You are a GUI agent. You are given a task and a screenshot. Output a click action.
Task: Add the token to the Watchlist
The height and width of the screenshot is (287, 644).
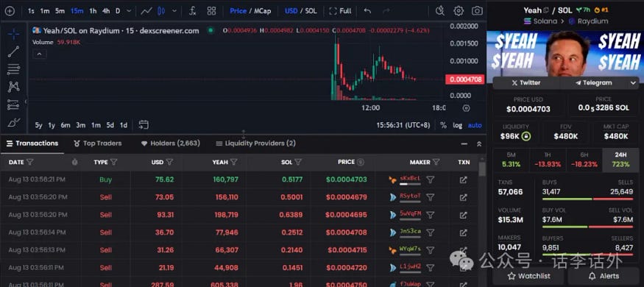point(528,276)
